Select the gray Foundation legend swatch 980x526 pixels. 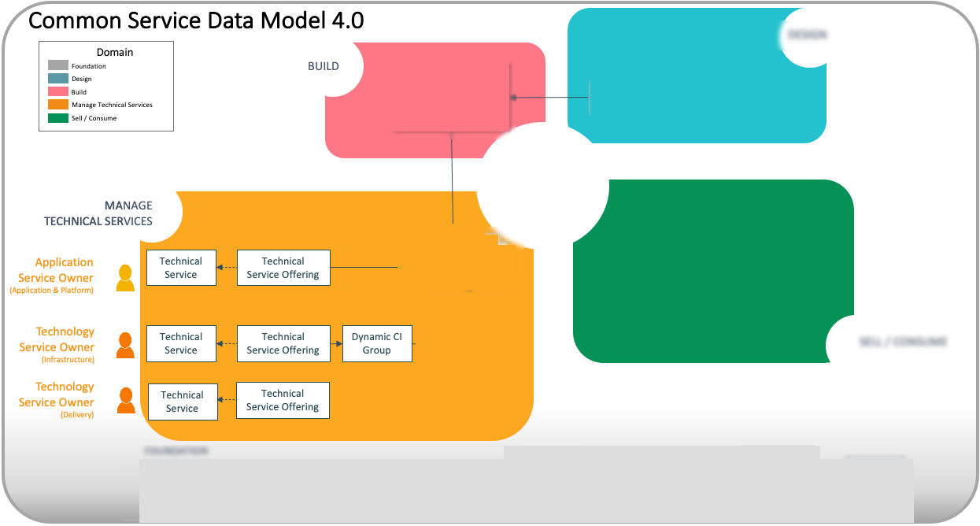point(58,66)
